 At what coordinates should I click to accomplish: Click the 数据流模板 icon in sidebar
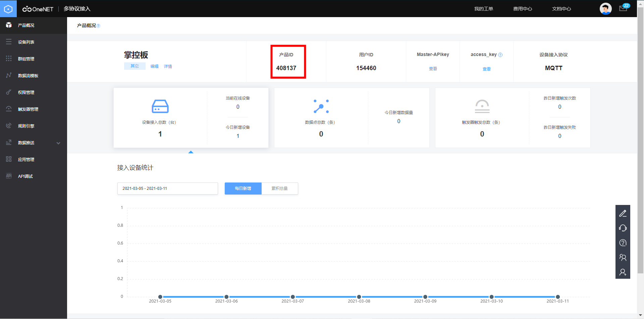click(9, 75)
